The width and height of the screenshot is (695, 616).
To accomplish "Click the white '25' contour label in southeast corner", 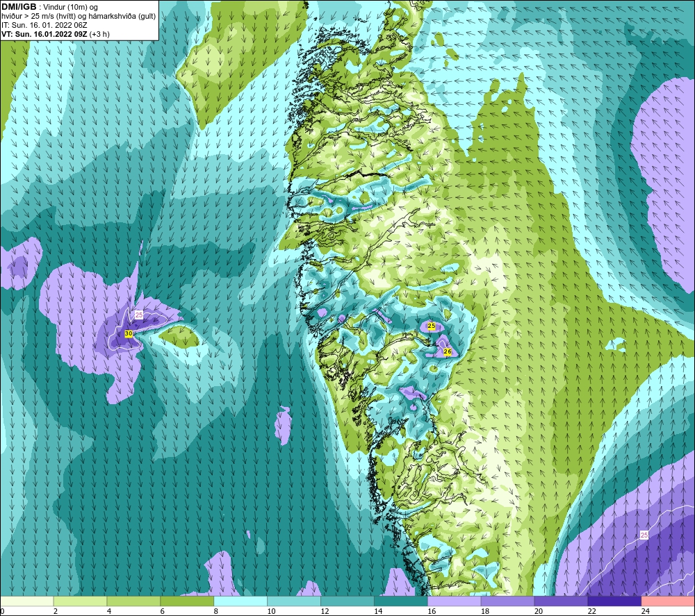I will (644, 535).
